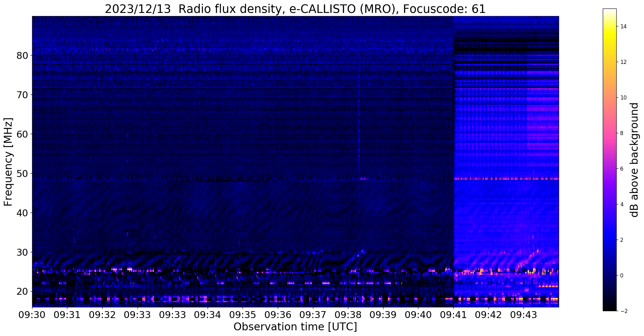Click the 'dB above background' colorbar label
The width and height of the screenshot is (644, 336).
[635, 160]
